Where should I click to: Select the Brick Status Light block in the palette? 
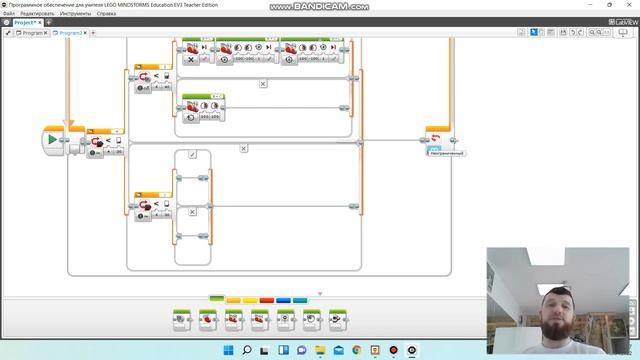[338, 320]
